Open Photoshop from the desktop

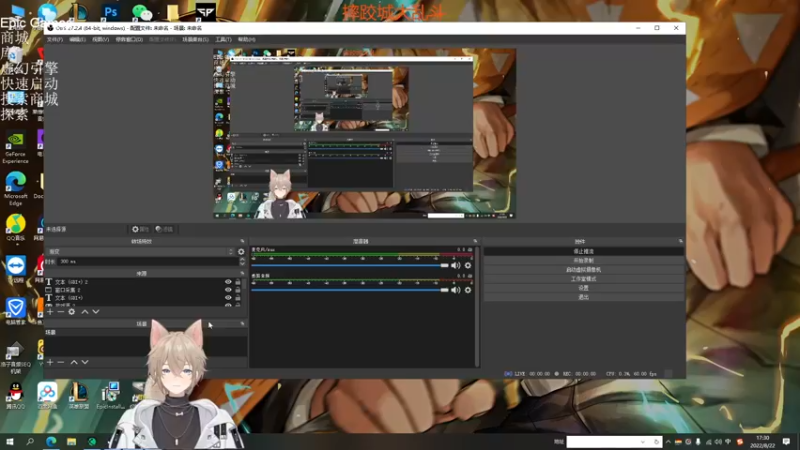pyautogui.click(x=111, y=11)
